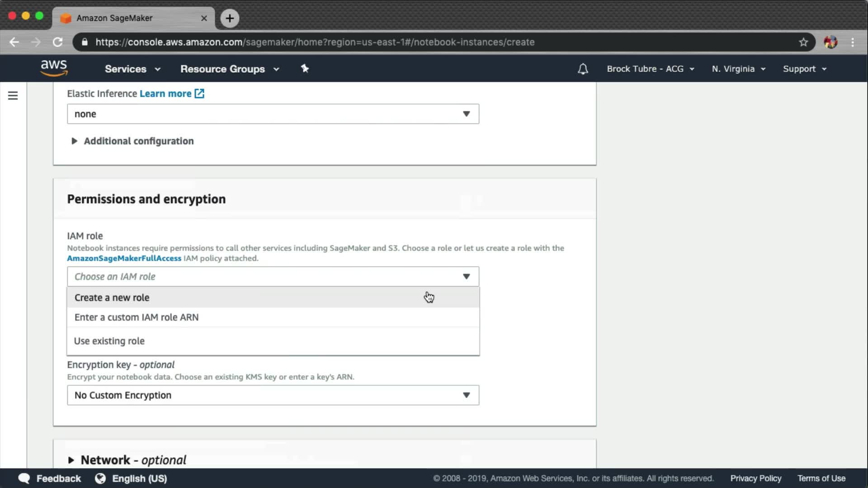Click the browser profile avatar icon
The image size is (868, 488).
[830, 42]
